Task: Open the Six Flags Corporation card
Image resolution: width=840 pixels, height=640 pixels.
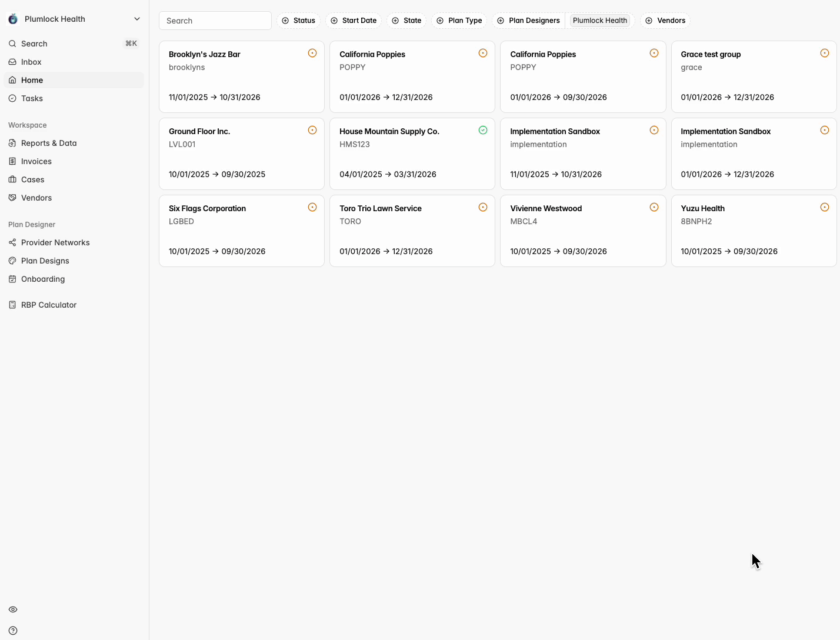Action: click(241, 231)
